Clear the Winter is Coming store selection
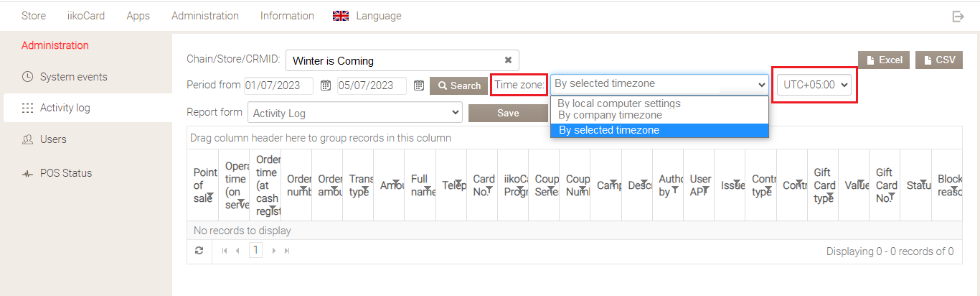Image resolution: width=980 pixels, height=296 pixels. click(x=508, y=60)
